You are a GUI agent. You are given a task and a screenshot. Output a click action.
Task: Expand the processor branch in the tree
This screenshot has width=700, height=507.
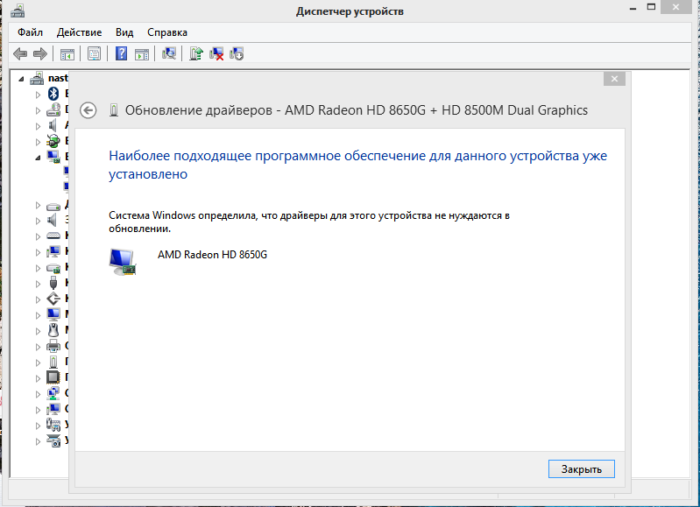point(38,378)
